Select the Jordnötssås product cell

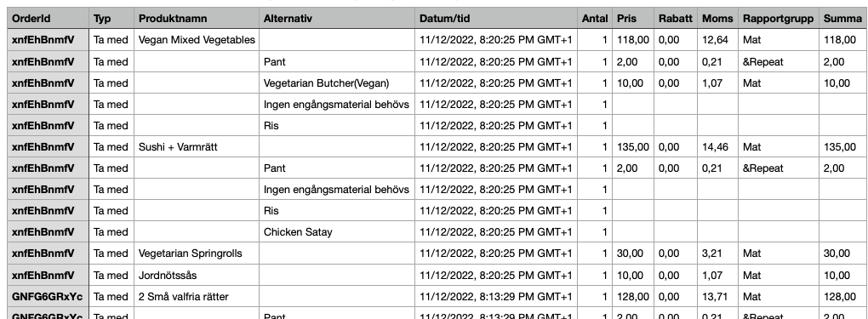[x=197, y=276]
